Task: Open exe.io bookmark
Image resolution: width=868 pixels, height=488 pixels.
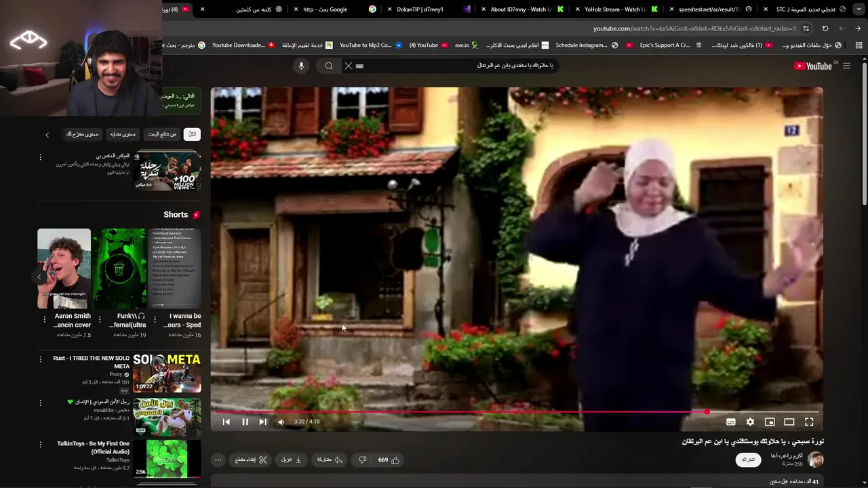Action: 467,45
